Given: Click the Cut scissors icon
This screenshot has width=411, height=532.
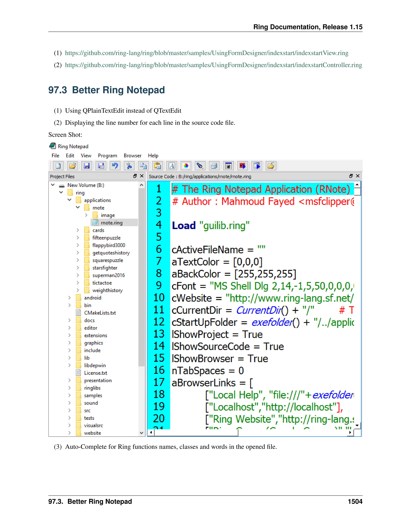Looking at the screenshot, I should (x=129, y=166).
